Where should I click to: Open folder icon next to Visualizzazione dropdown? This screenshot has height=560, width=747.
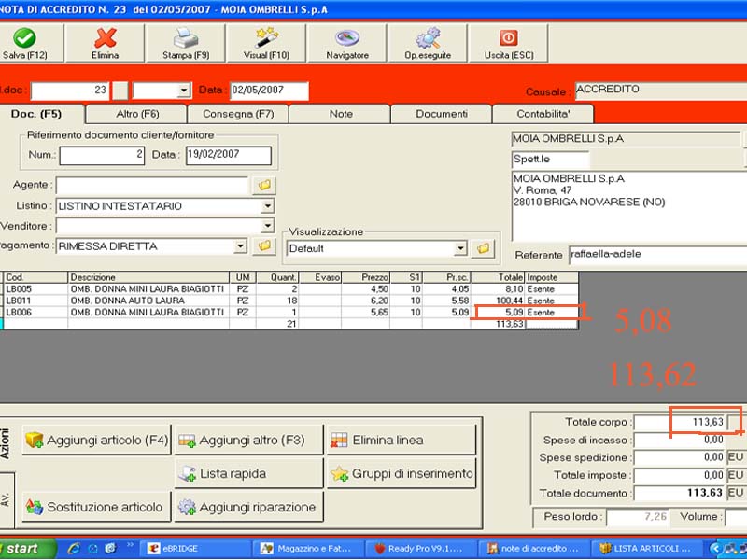(x=483, y=248)
